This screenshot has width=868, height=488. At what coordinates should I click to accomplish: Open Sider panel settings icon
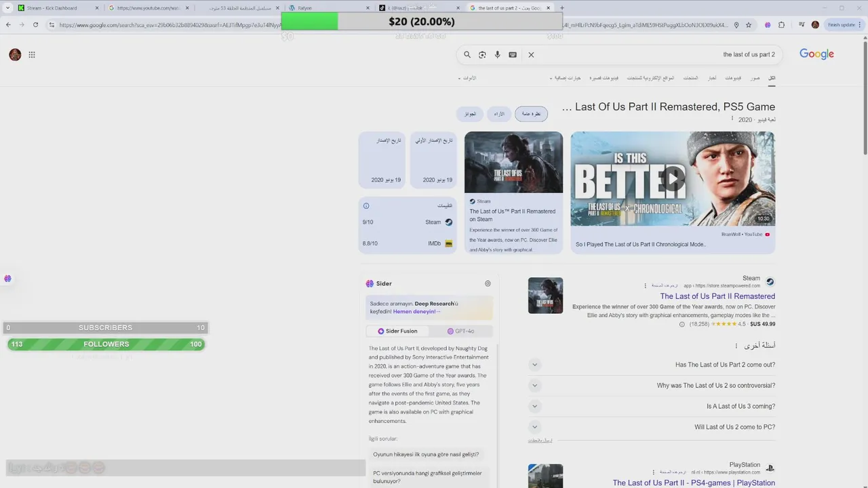click(x=488, y=284)
